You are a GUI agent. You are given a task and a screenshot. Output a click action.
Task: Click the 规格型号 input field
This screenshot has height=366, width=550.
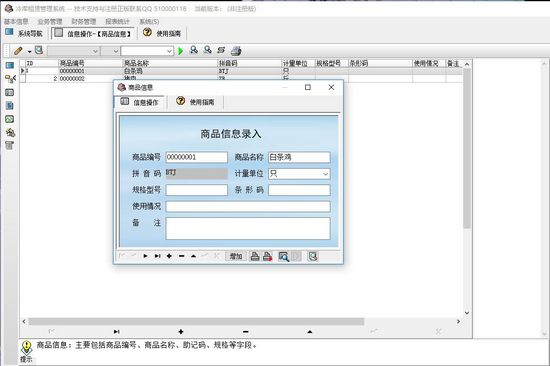click(196, 190)
